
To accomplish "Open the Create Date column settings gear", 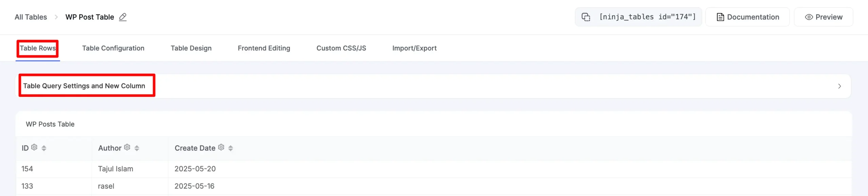I will 221,147.
